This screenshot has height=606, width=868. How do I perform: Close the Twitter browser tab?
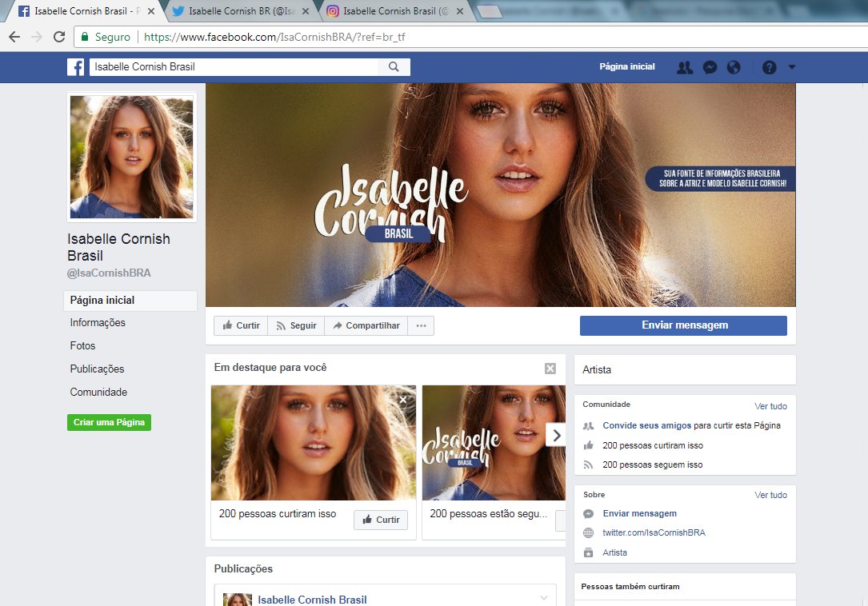coord(305,11)
